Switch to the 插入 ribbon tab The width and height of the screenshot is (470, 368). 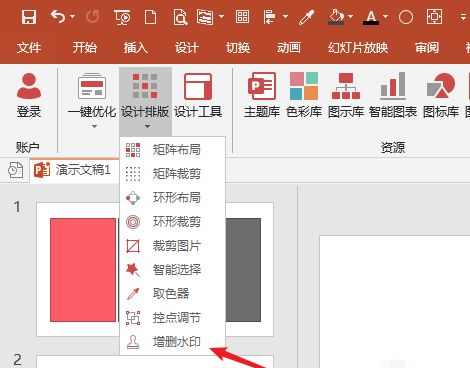point(135,48)
